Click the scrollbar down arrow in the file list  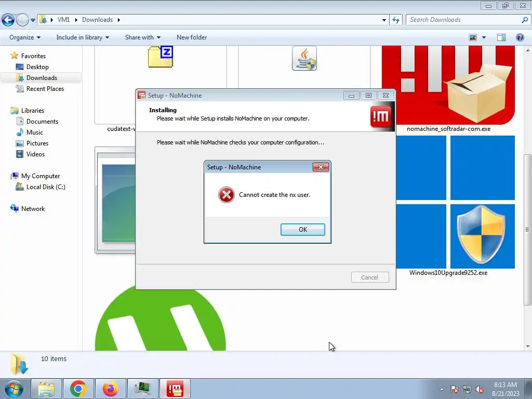[528, 347]
